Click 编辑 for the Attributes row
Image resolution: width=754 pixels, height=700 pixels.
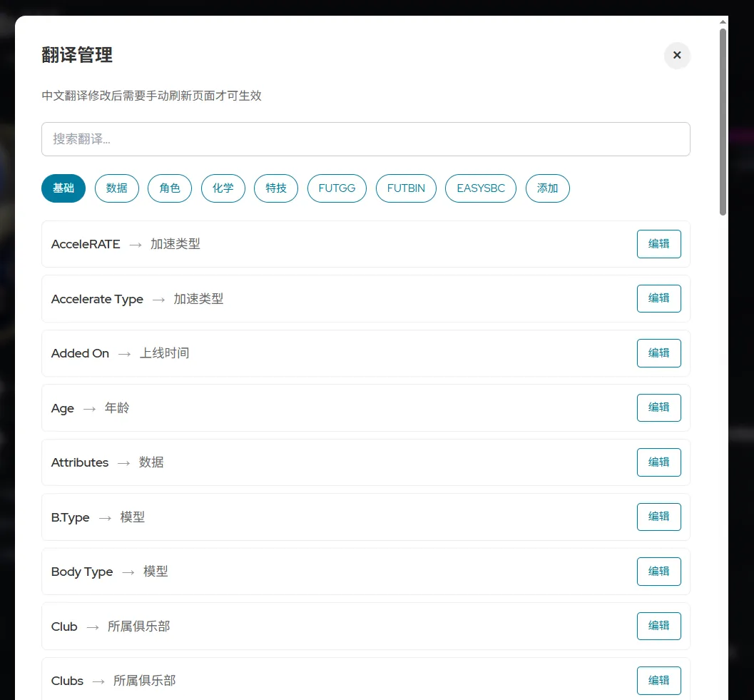(x=659, y=462)
